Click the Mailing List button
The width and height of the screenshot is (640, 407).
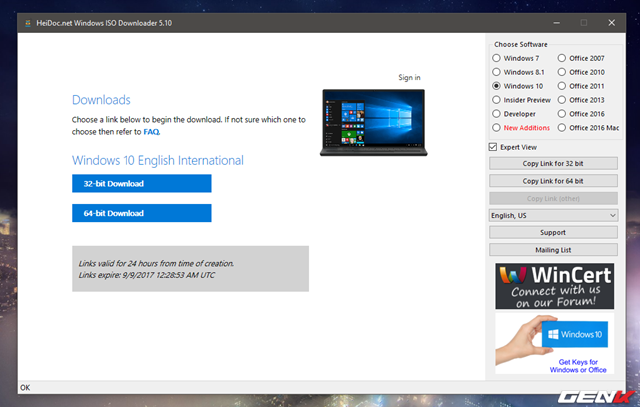point(553,250)
